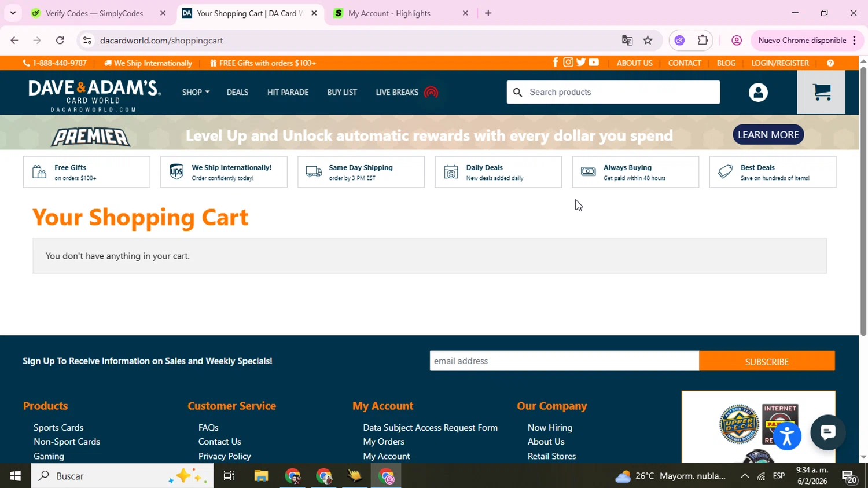This screenshot has width=868, height=488.
Task: Click the LEARN MORE button
Action: [x=768, y=134]
